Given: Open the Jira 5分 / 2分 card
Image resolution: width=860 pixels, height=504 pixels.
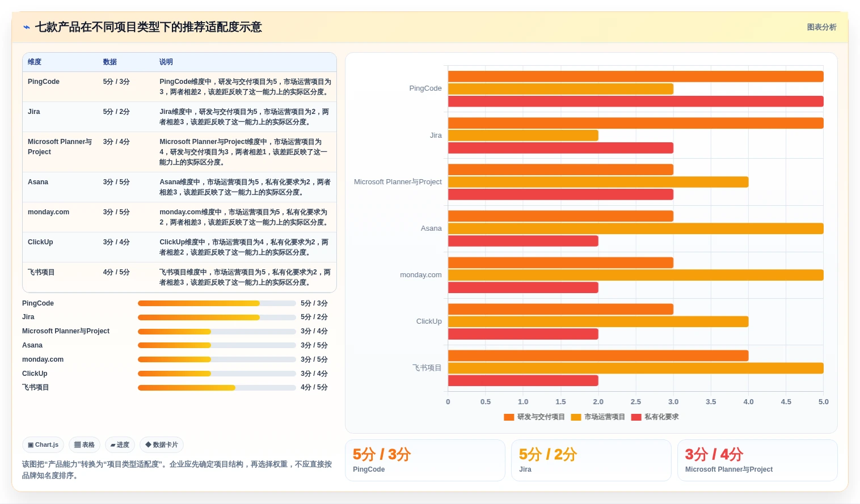Looking at the screenshot, I should coord(591,460).
